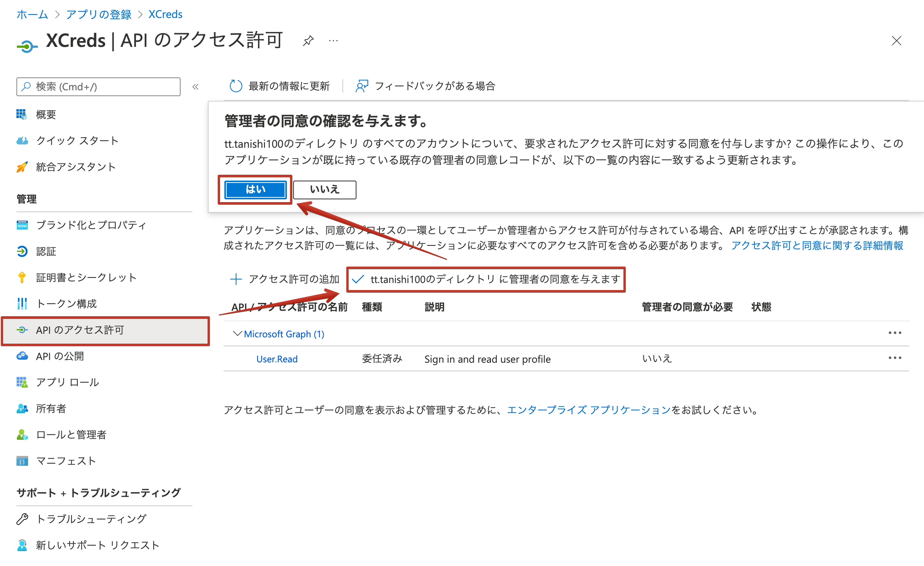Click the Sign in and read user profile description
This screenshot has height=566, width=924.
(487, 359)
